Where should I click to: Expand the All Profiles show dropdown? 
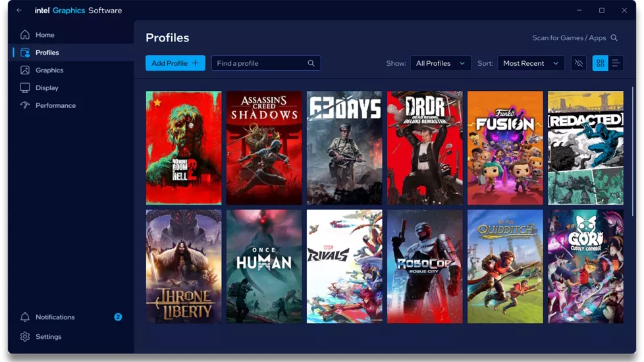click(441, 63)
